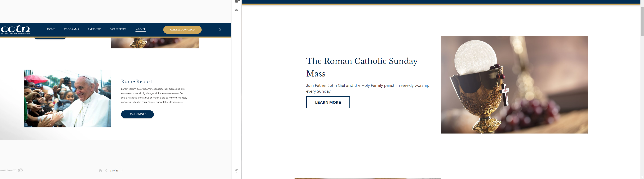Select PARTNERS in the navigation bar

(x=94, y=30)
